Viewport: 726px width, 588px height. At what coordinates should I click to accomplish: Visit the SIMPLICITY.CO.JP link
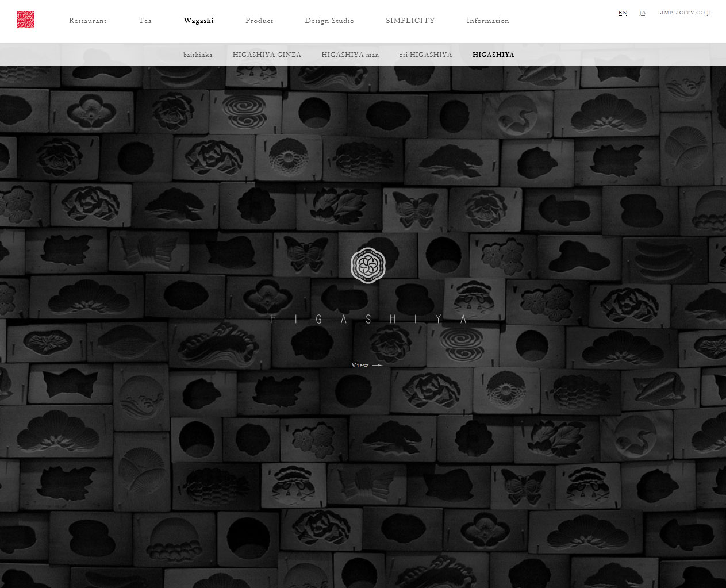pyautogui.click(x=685, y=13)
